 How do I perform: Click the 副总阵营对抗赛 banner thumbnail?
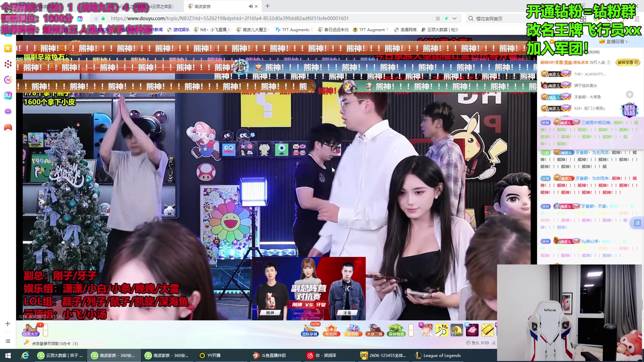click(309, 289)
